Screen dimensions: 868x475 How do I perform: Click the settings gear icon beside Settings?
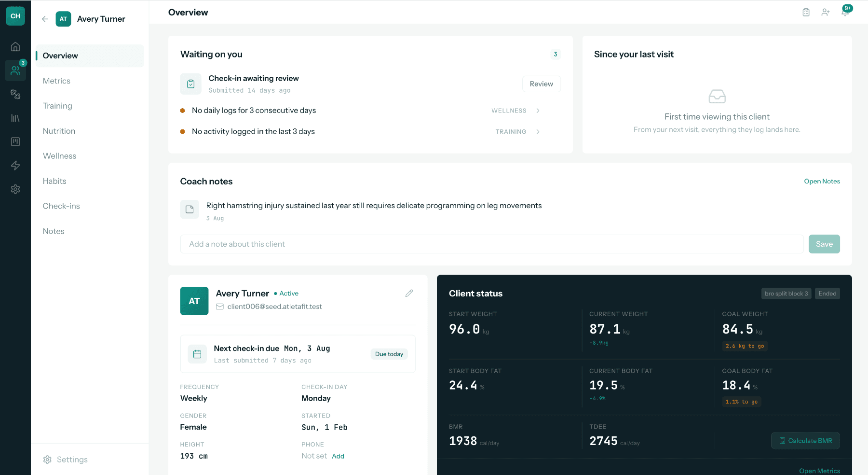[x=47, y=460]
